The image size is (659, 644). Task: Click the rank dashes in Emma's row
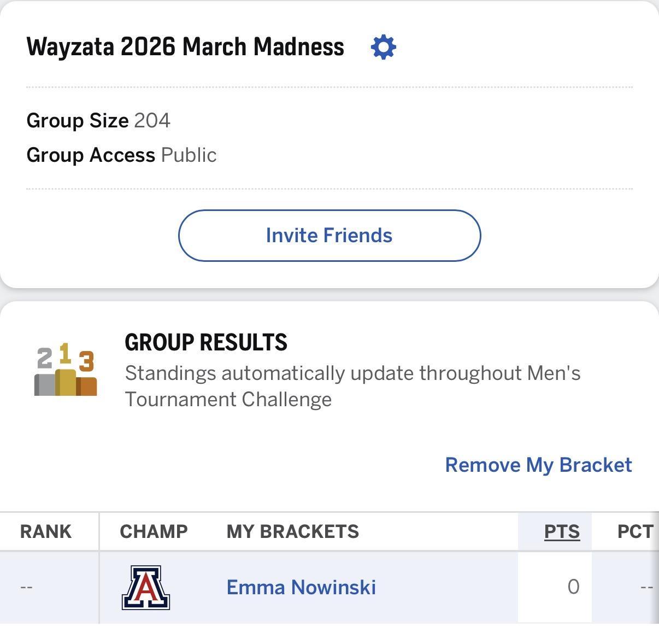[26, 588]
